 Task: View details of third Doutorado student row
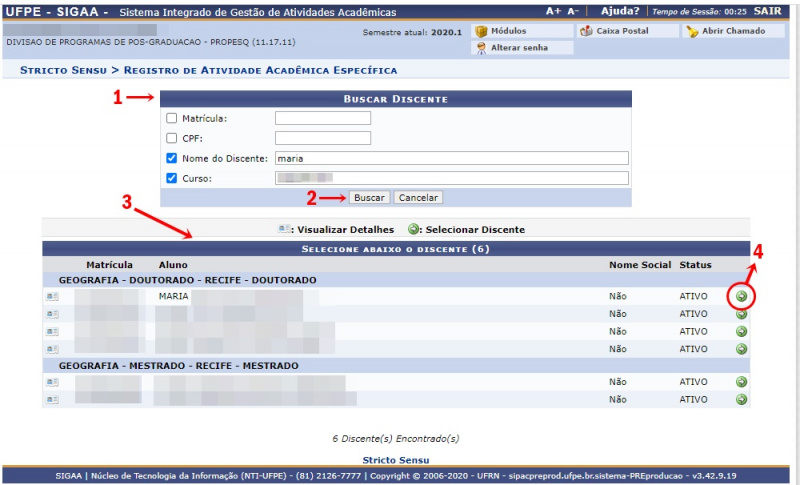click(52, 331)
